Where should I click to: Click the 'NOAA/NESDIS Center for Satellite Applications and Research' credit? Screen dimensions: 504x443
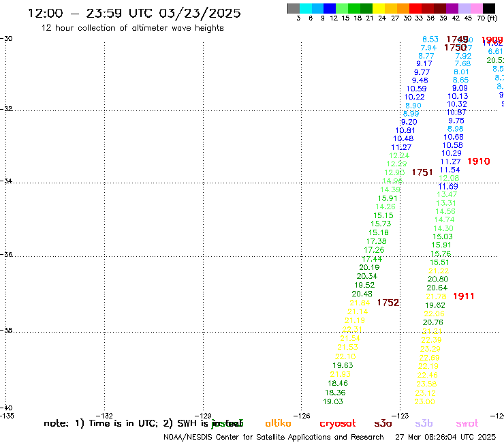[x=274, y=438]
